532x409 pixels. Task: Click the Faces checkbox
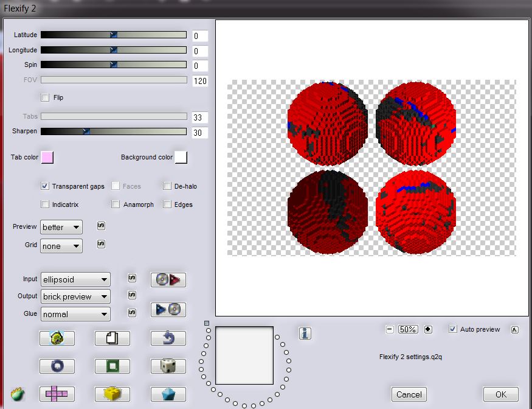tap(116, 186)
